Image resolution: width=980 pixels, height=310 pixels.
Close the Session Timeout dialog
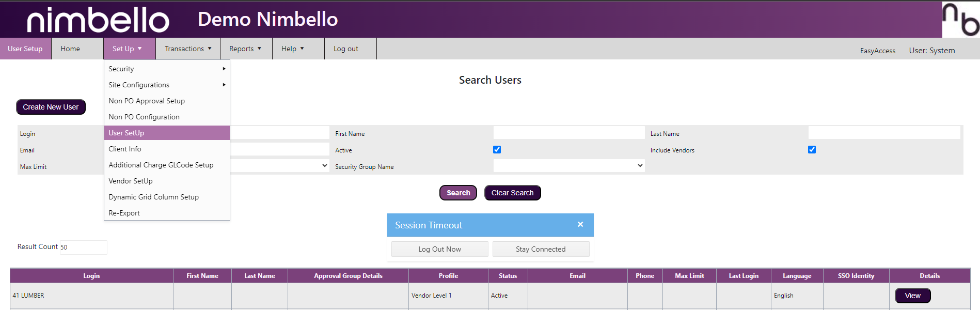coord(580,224)
